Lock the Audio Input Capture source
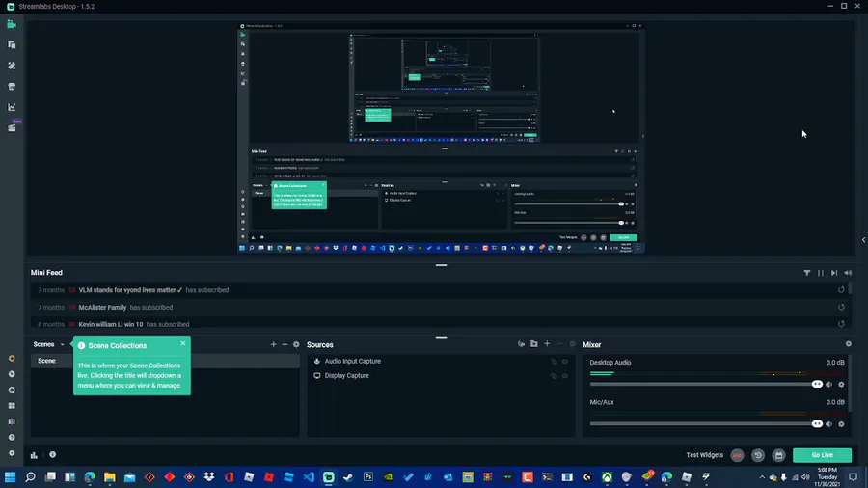The height and width of the screenshot is (488, 868). (554, 362)
